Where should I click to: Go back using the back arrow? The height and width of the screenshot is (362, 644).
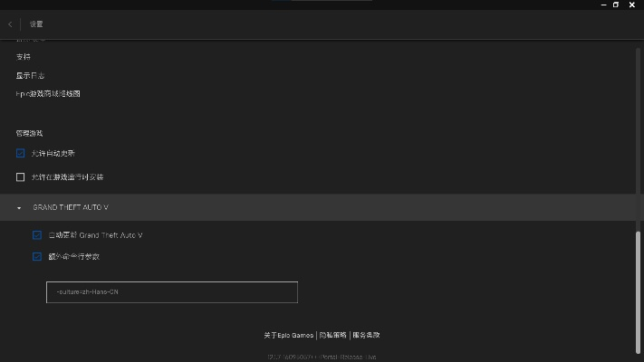tap(10, 24)
